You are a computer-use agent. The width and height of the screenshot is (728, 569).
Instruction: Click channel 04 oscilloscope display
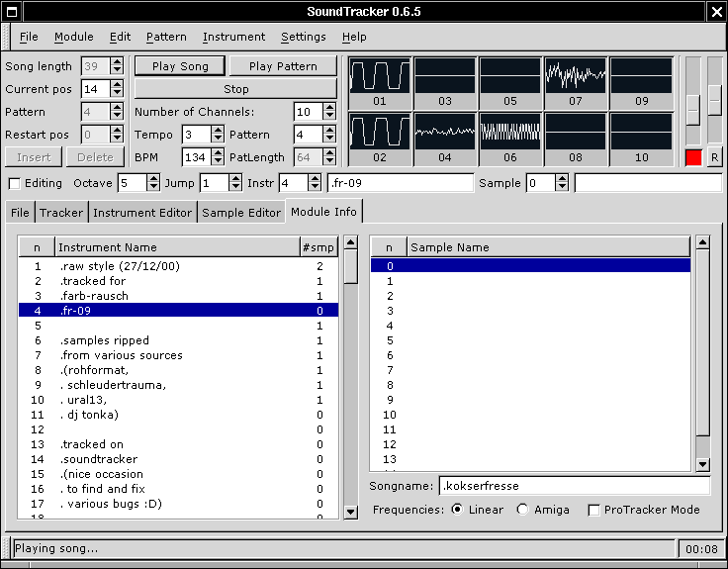[x=445, y=133]
